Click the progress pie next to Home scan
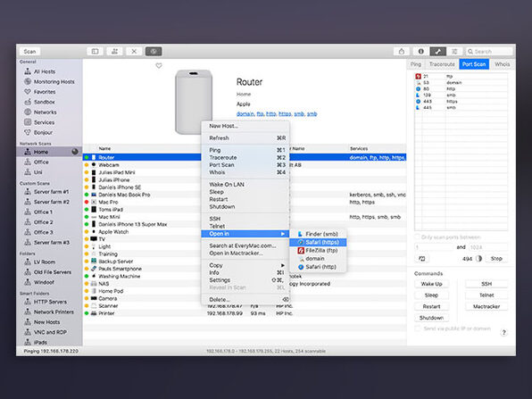The height and width of the screenshot is (399, 532). pos(75,152)
